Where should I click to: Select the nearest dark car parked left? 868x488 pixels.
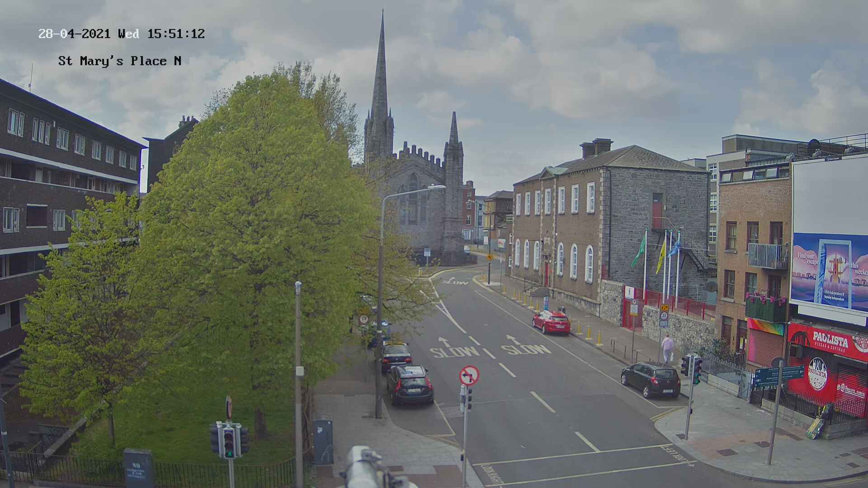click(409, 384)
